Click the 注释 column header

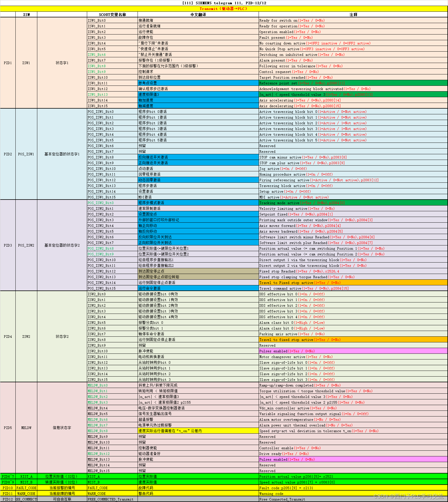point(353,15)
